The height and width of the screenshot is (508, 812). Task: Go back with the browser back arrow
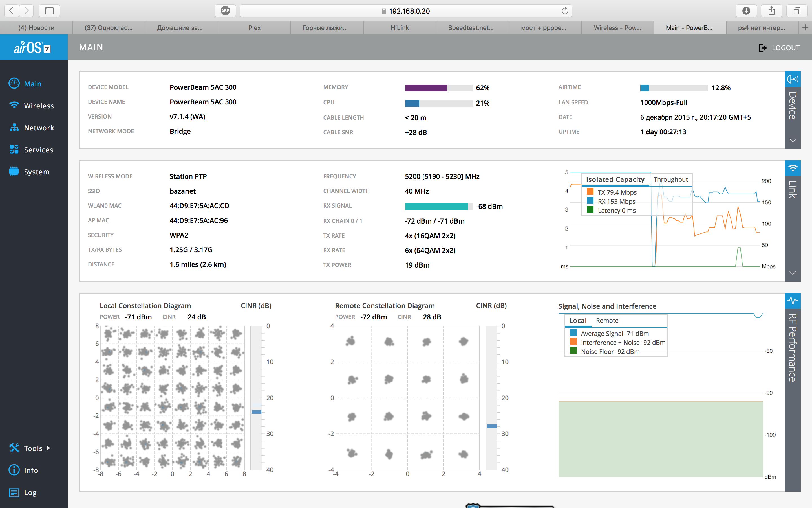[11, 11]
